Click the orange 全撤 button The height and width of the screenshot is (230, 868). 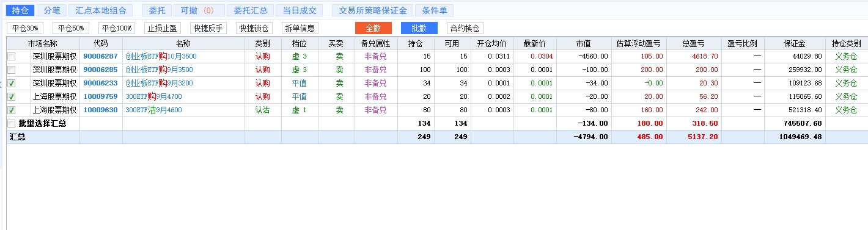click(373, 28)
